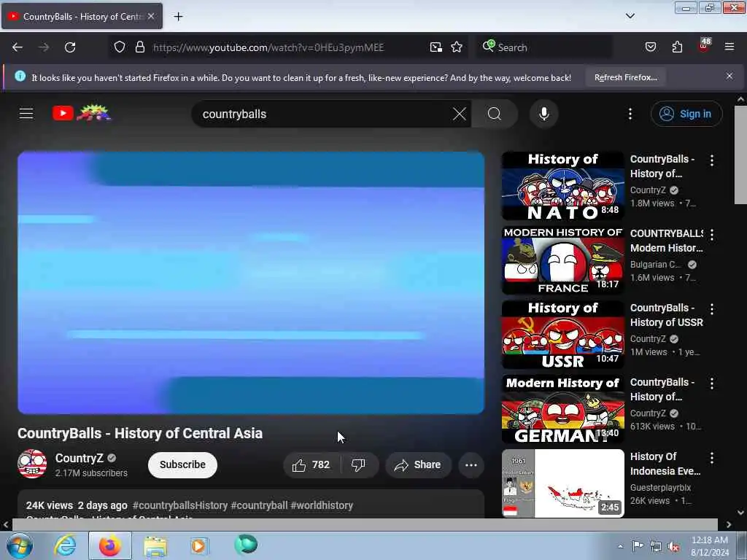Open options menu for History Of Indonesia video
Image resolution: width=747 pixels, height=560 pixels.
[712, 458]
